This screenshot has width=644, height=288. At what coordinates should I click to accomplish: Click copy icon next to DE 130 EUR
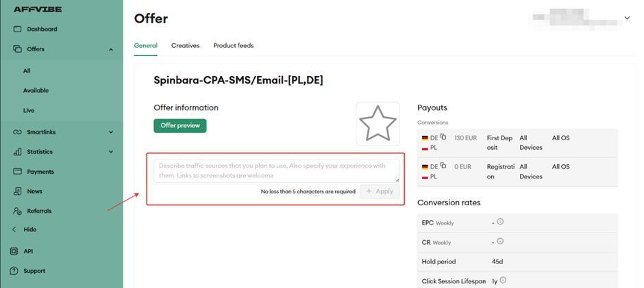[443, 138]
